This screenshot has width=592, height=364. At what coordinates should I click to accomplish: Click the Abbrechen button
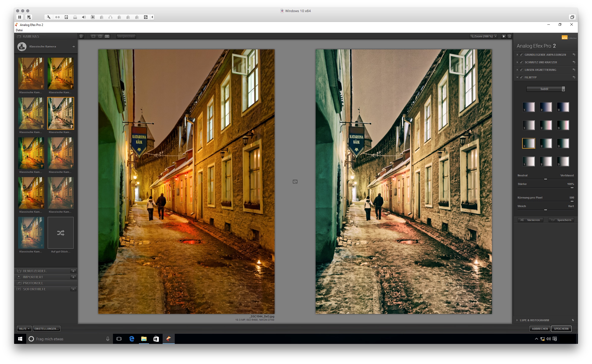click(540, 329)
